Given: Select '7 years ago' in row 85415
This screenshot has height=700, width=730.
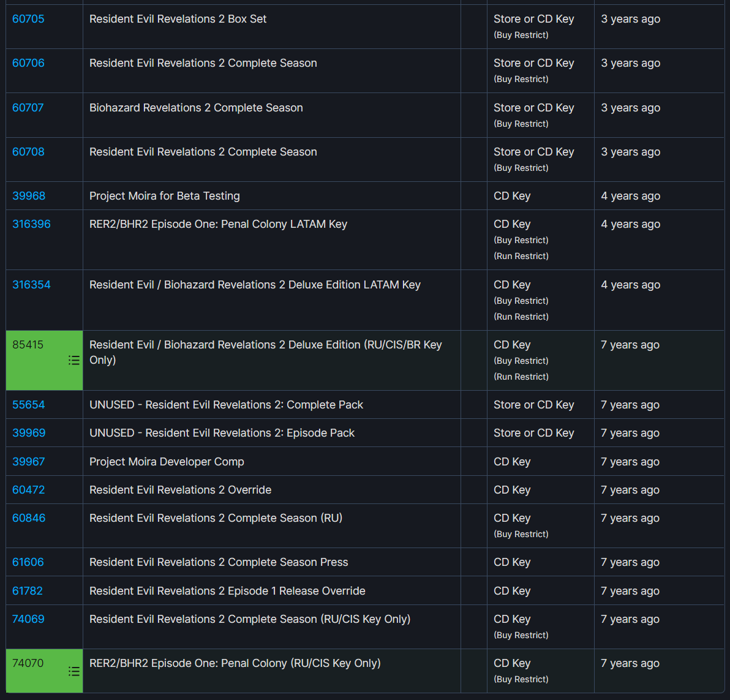Looking at the screenshot, I should point(630,345).
